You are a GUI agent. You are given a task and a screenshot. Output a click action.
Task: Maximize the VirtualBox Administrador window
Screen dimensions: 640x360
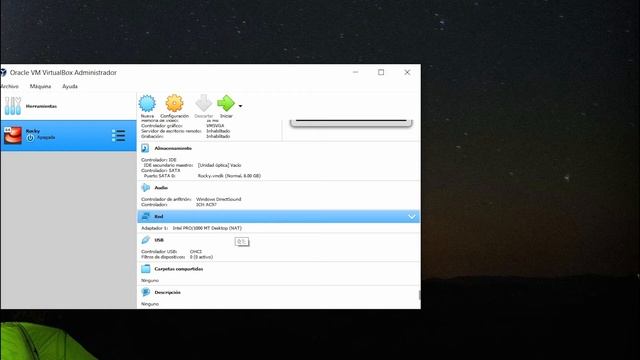click(381, 72)
